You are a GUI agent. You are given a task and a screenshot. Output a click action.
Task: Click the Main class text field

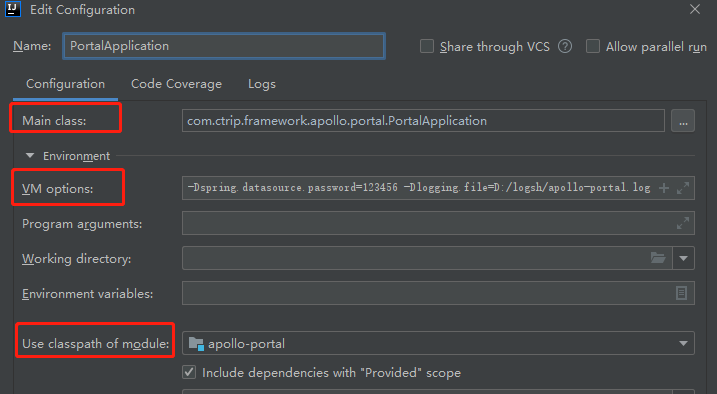point(423,121)
